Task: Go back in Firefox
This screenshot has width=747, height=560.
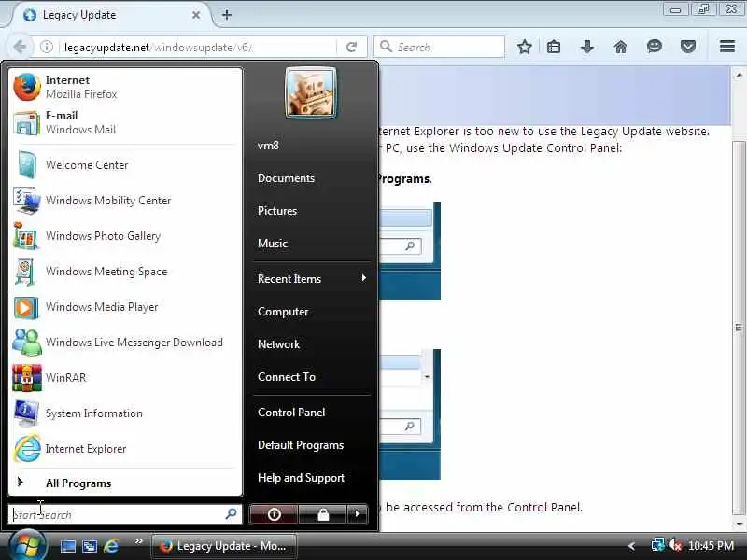Action: (x=20, y=47)
